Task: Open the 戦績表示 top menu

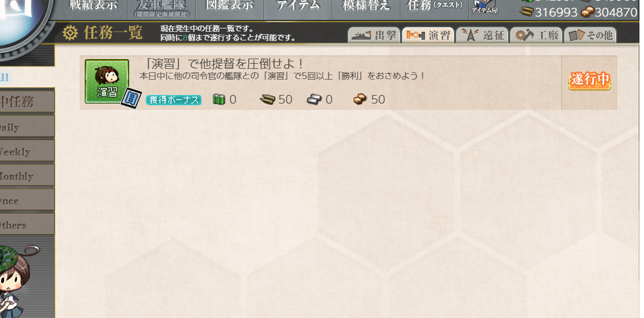Action: coord(92,6)
